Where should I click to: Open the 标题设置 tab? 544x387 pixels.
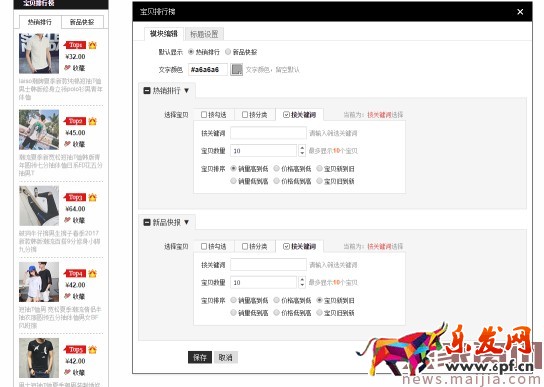point(204,34)
